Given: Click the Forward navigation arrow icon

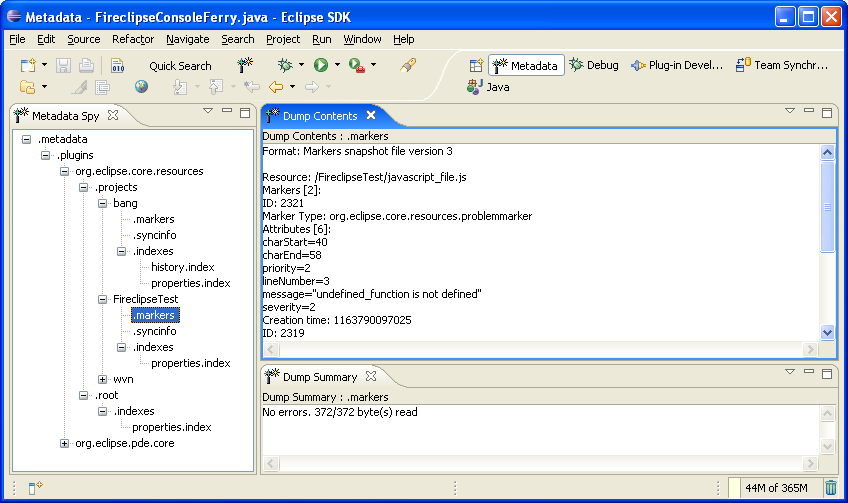Looking at the screenshot, I should coord(312,87).
